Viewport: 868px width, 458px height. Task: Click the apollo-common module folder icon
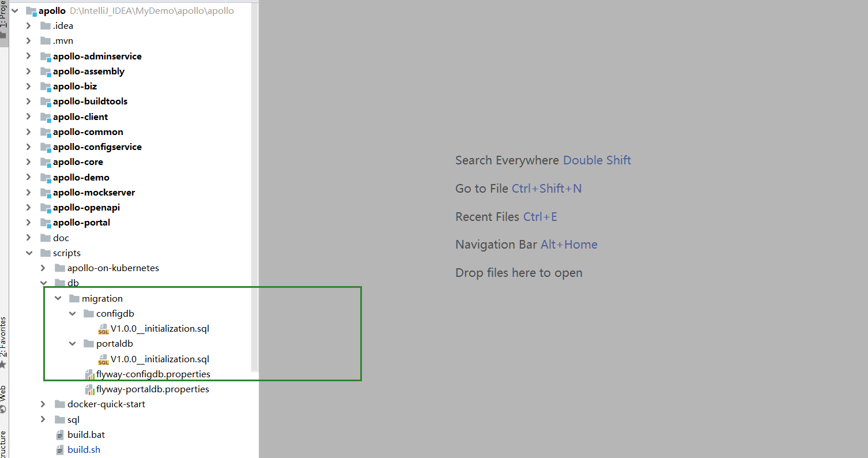46,132
